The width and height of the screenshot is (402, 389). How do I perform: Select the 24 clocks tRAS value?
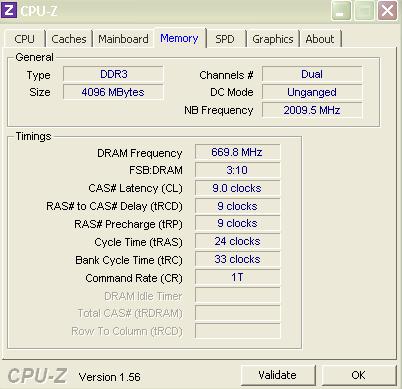[x=237, y=241]
